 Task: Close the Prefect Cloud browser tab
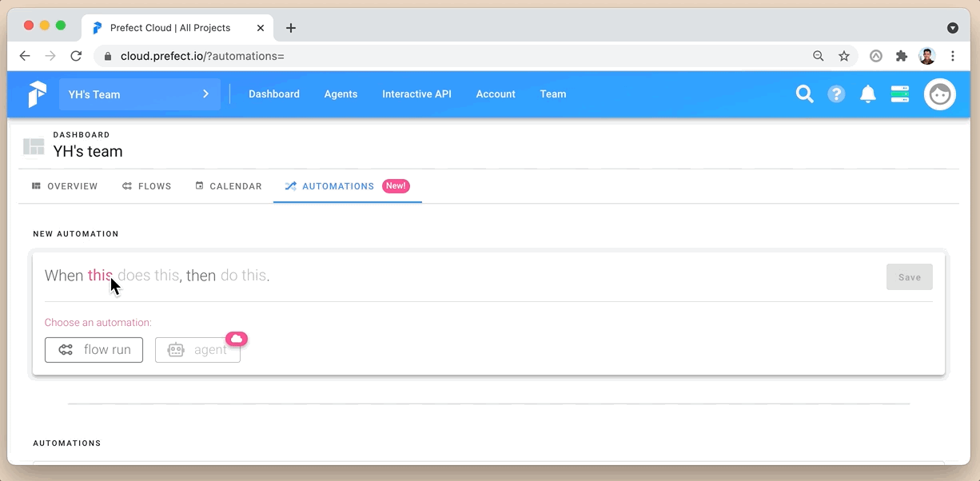click(x=260, y=28)
